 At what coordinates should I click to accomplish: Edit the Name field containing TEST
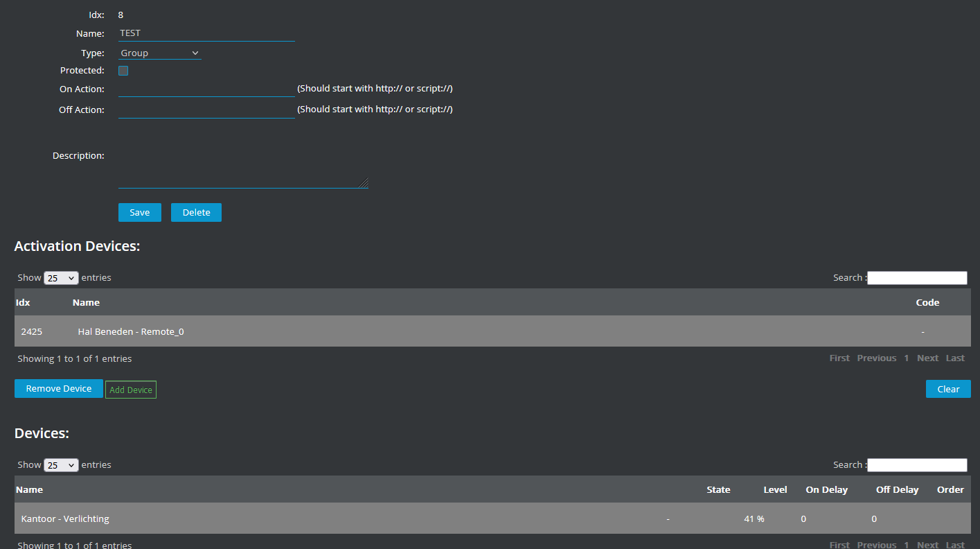(x=206, y=33)
